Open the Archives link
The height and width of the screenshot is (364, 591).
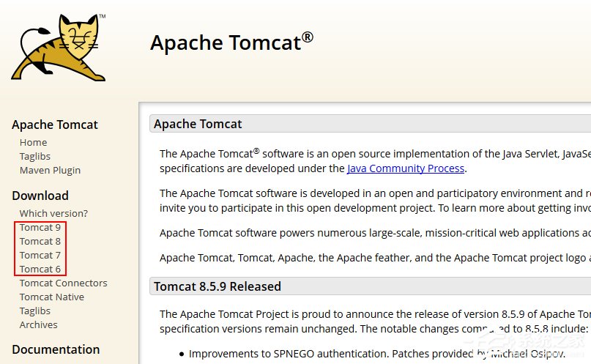pos(38,324)
